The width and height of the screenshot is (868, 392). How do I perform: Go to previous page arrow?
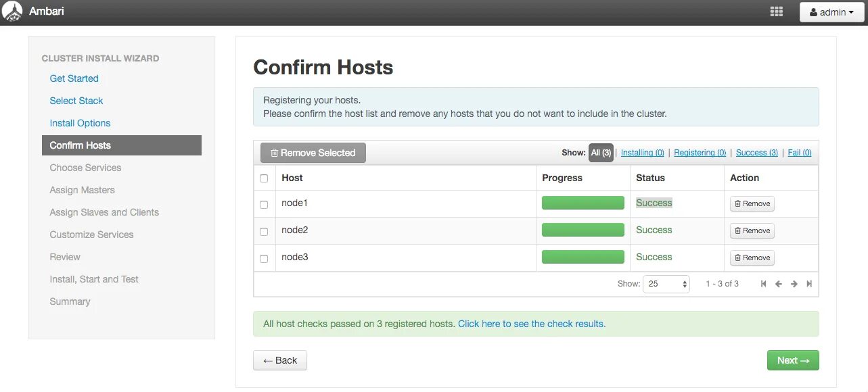pyautogui.click(x=779, y=284)
